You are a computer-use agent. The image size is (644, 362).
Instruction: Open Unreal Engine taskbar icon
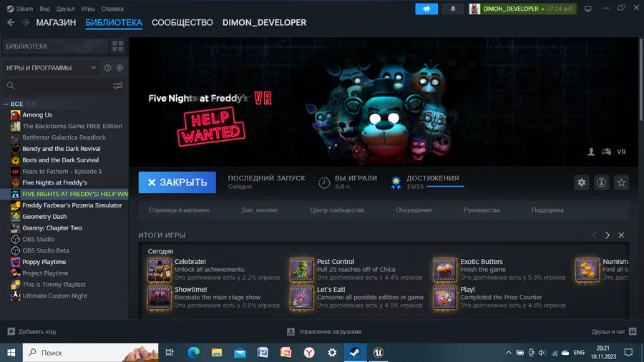pyautogui.click(x=378, y=353)
